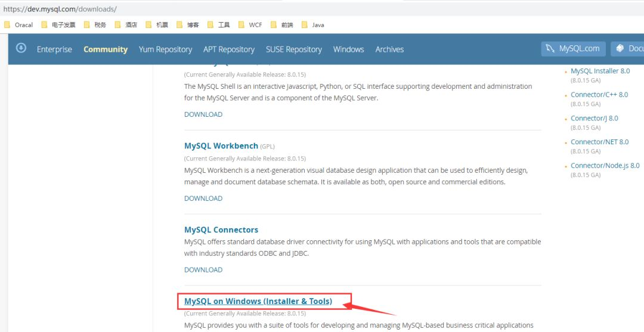This screenshot has height=332, width=644.
Task: Click the Documentation button at right edge
Action: [x=627, y=49]
